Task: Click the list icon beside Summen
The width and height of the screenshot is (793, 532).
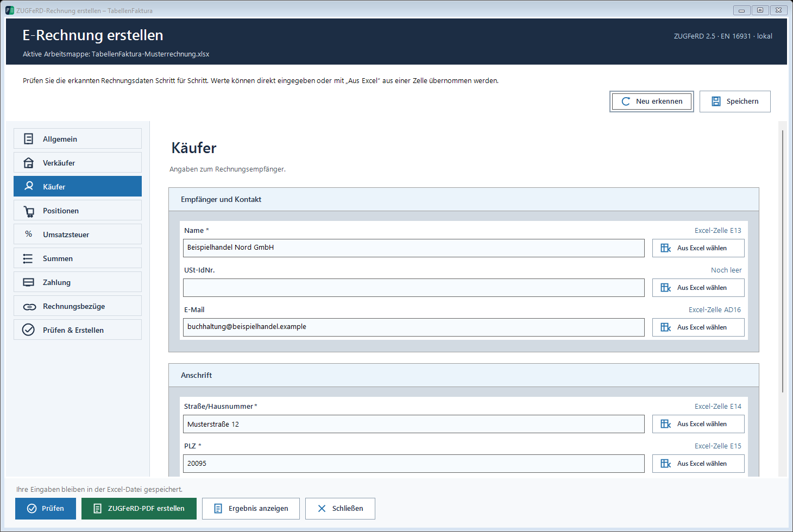Action: [x=28, y=258]
